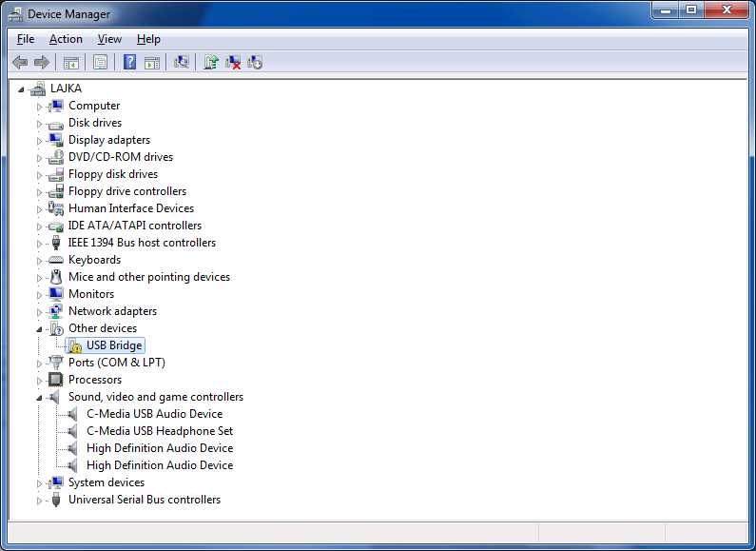Click the Disable device toolbar icon
This screenshot has height=551, width=756.
point(255,62)
